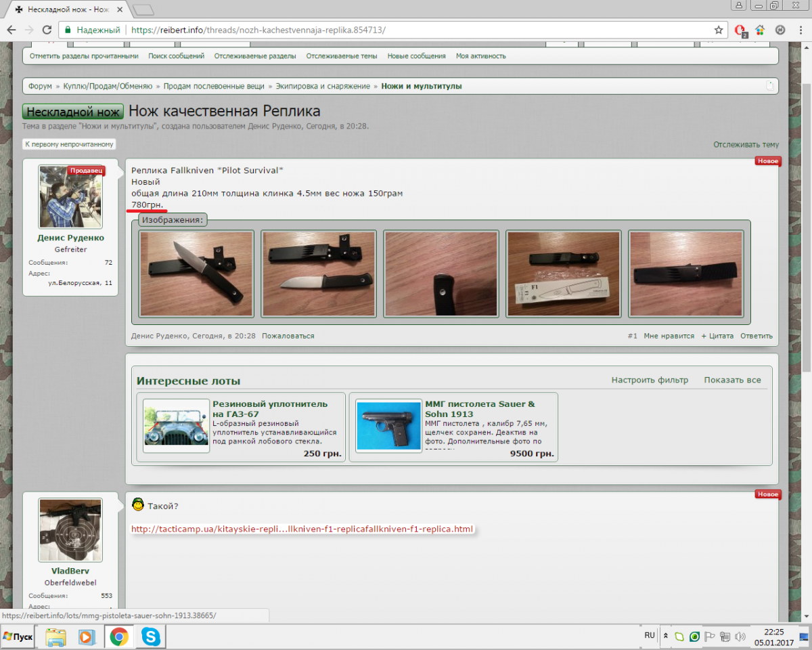Screen dimensions: 812x650
Task: Open the tacticamp.ua replica link
Action: [302, 529]
